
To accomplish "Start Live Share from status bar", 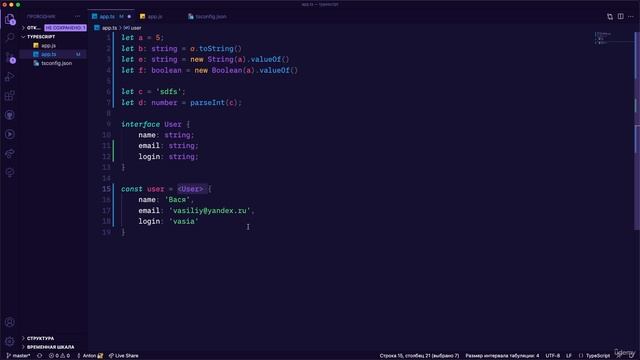I will (x=124, y=356).
